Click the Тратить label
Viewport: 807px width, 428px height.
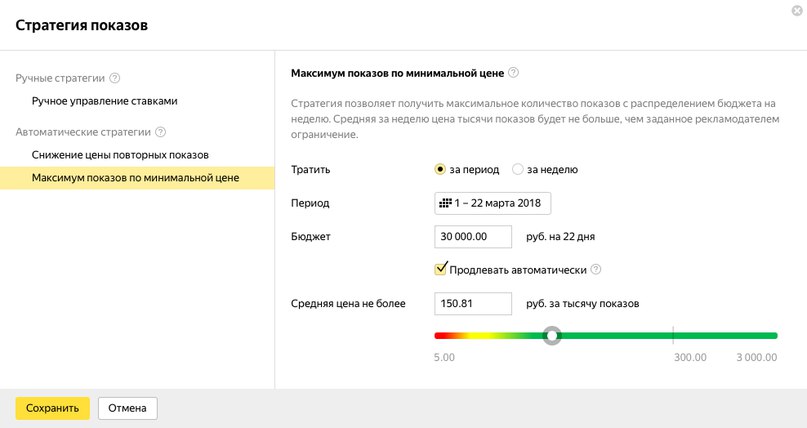pos(310,169)
